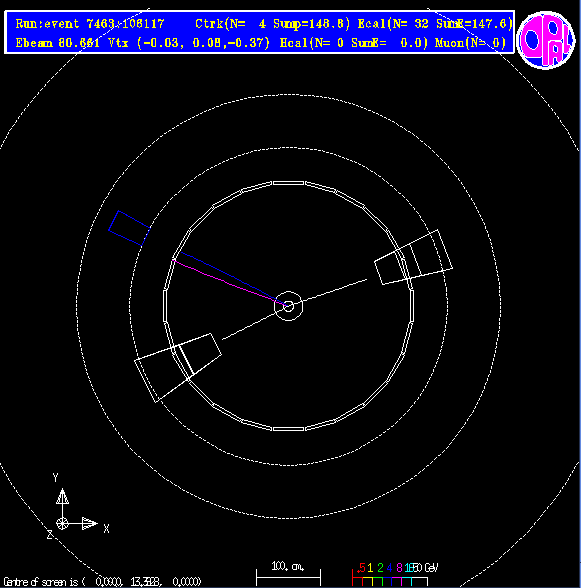Click the Centre of screen coordinates text
Image resolution: width=581 pixels, height=588 pixels.
(x=102, y=582)
